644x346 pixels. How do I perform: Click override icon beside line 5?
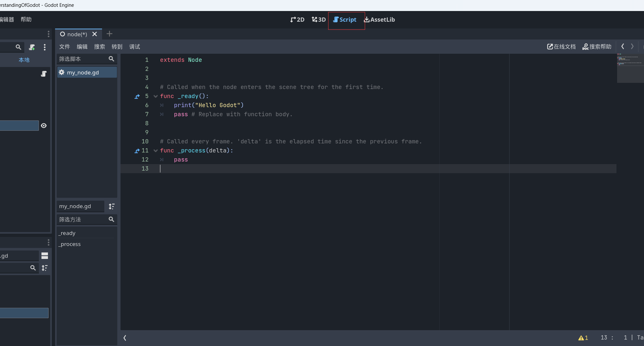[x=137, y=96]
